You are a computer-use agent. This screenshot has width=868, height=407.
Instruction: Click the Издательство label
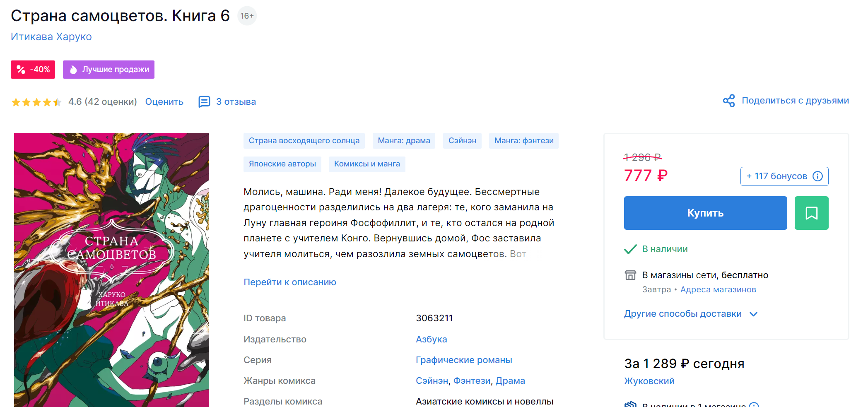[x=275, y=340]
